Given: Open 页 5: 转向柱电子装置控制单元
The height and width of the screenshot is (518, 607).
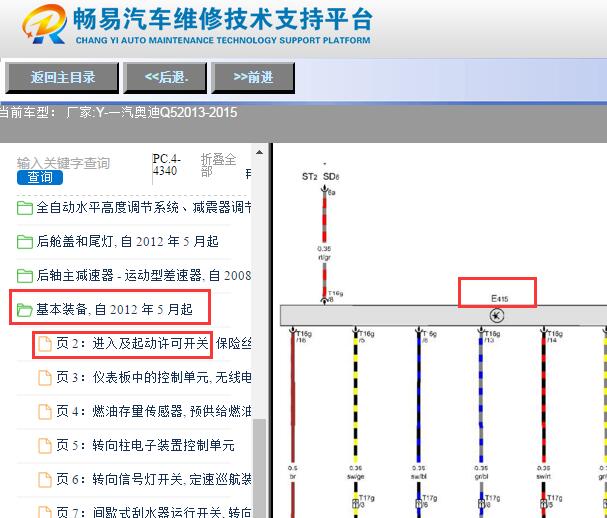Looking at the screenshot, I should coord(146,445).
